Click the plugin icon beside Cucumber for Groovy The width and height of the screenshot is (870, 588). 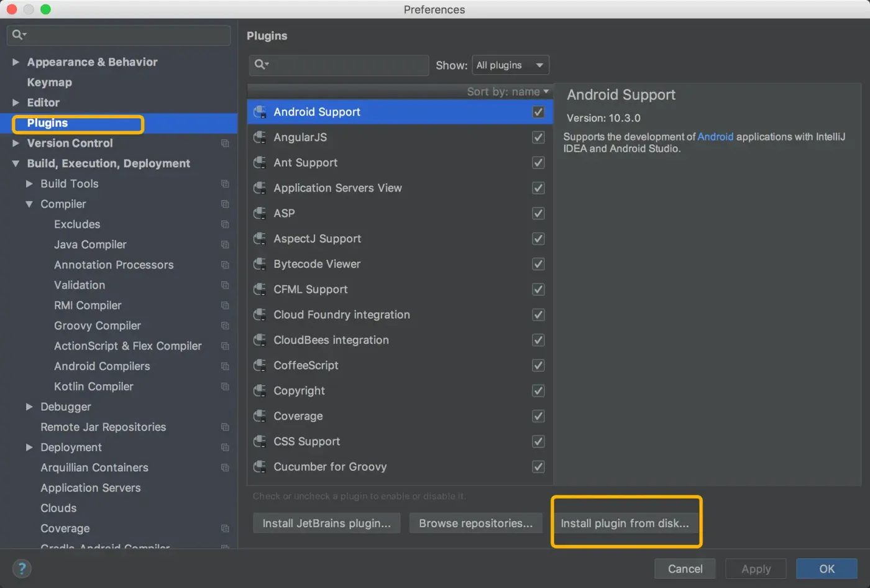260,467
